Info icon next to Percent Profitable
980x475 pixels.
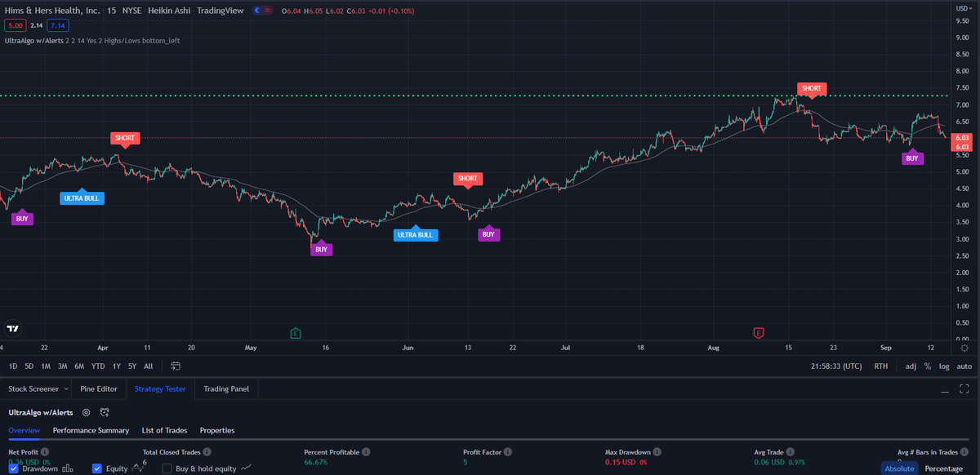(x=366, y=451)
